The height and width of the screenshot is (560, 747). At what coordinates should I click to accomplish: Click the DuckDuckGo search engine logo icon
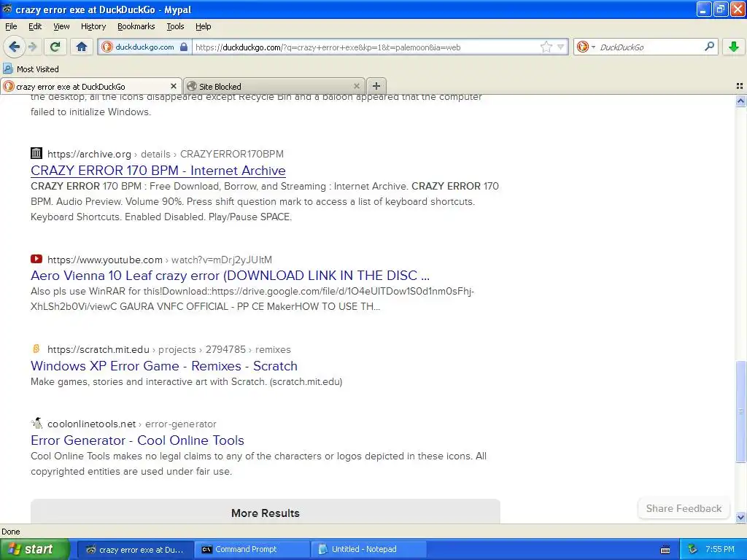(x=582, y=47)
